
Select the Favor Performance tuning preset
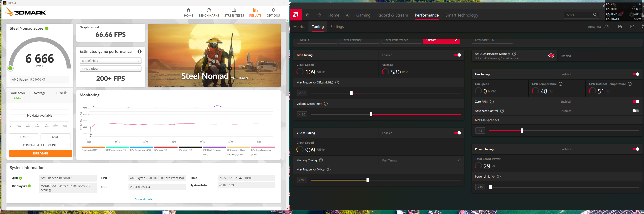401,41
